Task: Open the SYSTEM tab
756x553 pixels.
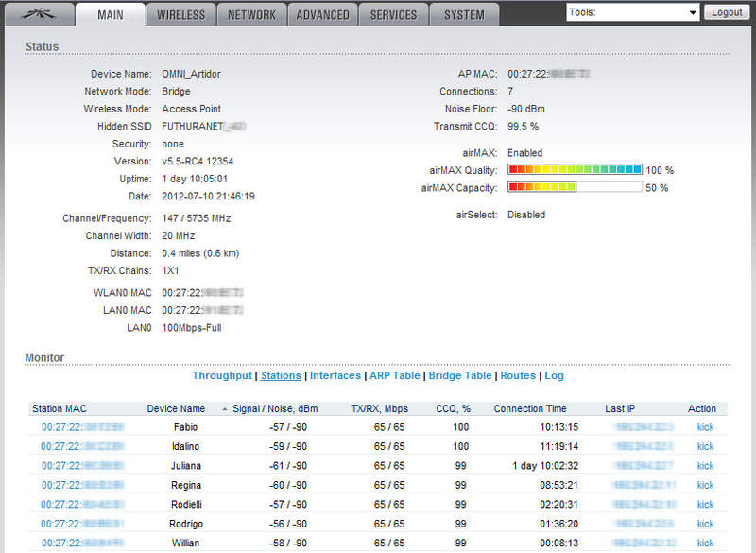Action: pyautogui.click(x=464, y=15)
